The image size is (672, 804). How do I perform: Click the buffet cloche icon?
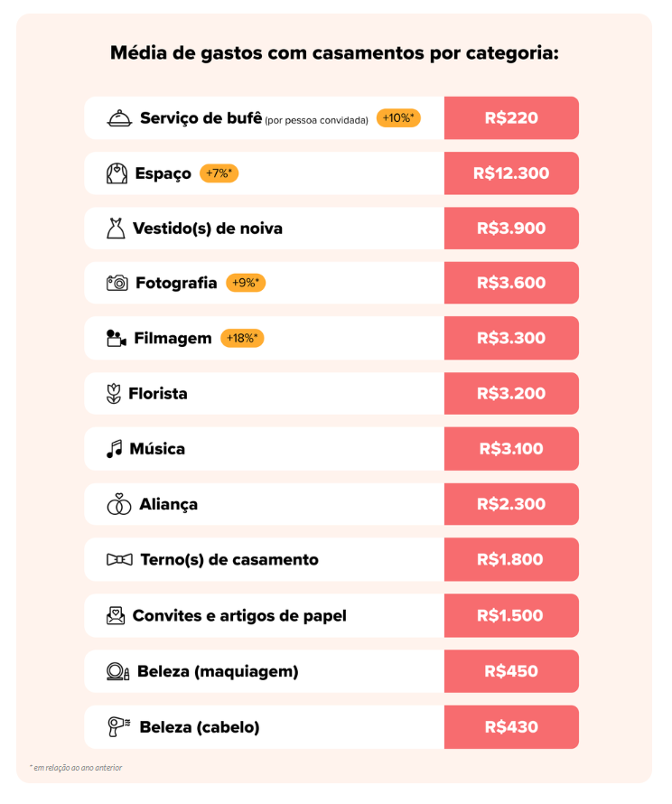point(119,118)
